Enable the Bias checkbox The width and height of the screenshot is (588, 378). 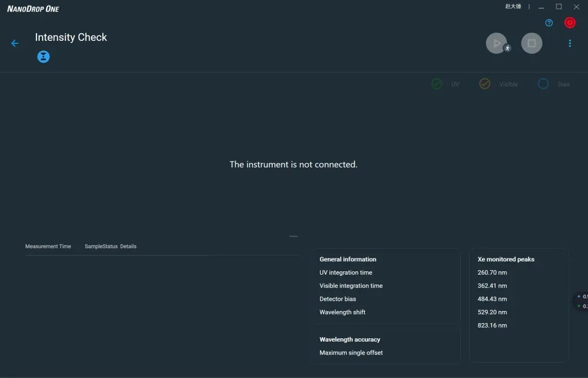pos(543,84)
